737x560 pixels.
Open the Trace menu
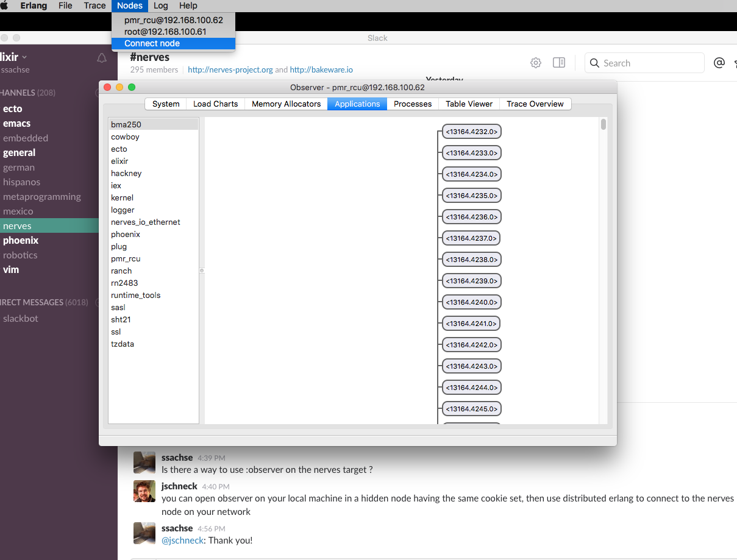pyautogui.click(x=94, y=5)
